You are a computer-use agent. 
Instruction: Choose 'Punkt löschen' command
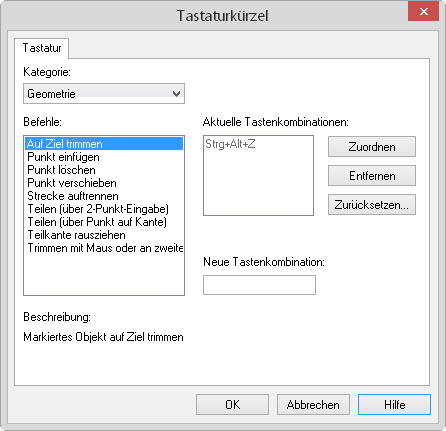pos(104,170)
